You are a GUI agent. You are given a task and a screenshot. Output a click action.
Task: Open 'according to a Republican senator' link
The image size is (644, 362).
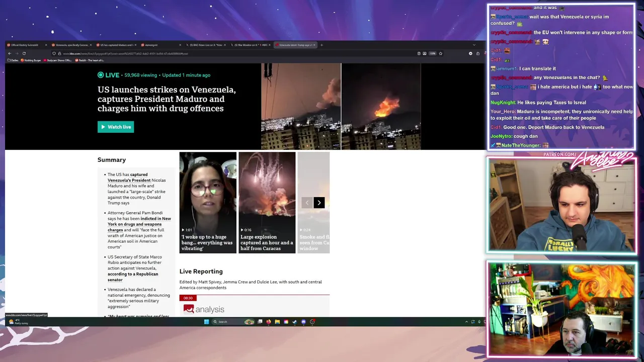pyautogui.click(x=133, y=277)
